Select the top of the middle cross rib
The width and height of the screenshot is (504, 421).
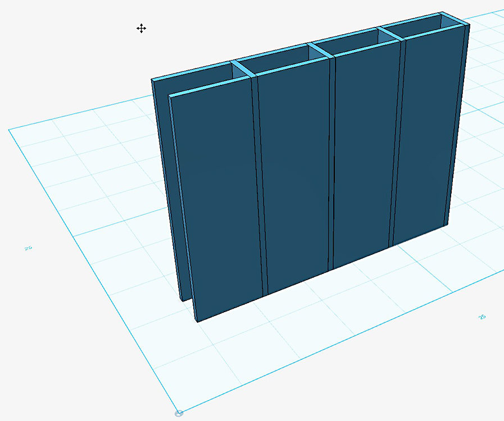tap(319, 51)
